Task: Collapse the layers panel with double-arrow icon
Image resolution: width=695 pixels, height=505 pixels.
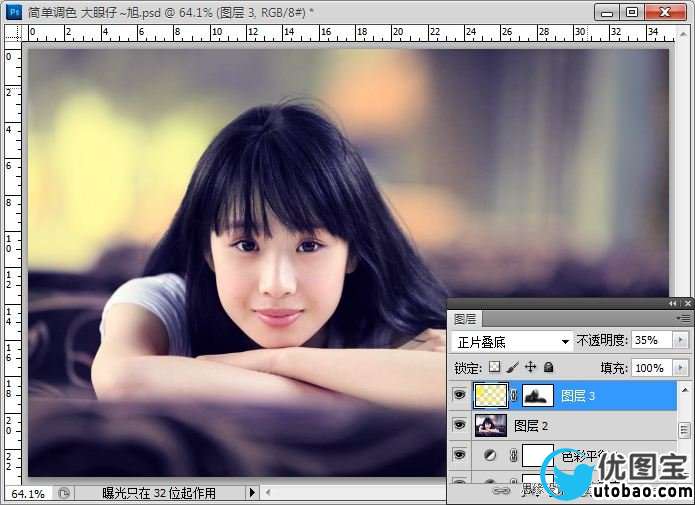Action: pos(673,303)
